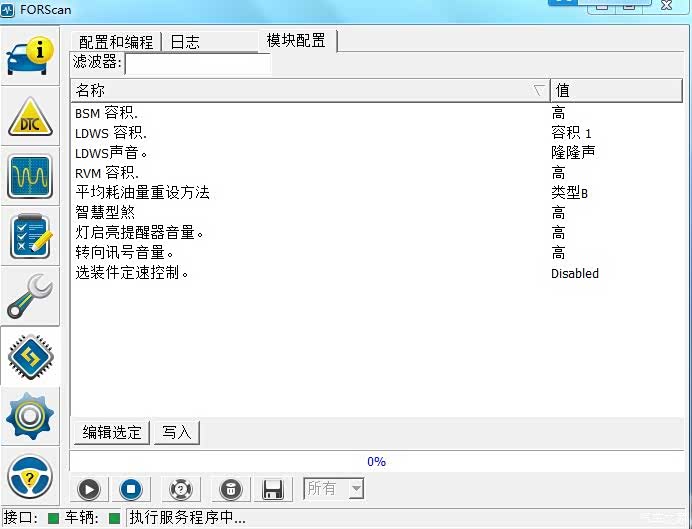
Task: Switch to the 日志 tab
Action: pos(210,42)
